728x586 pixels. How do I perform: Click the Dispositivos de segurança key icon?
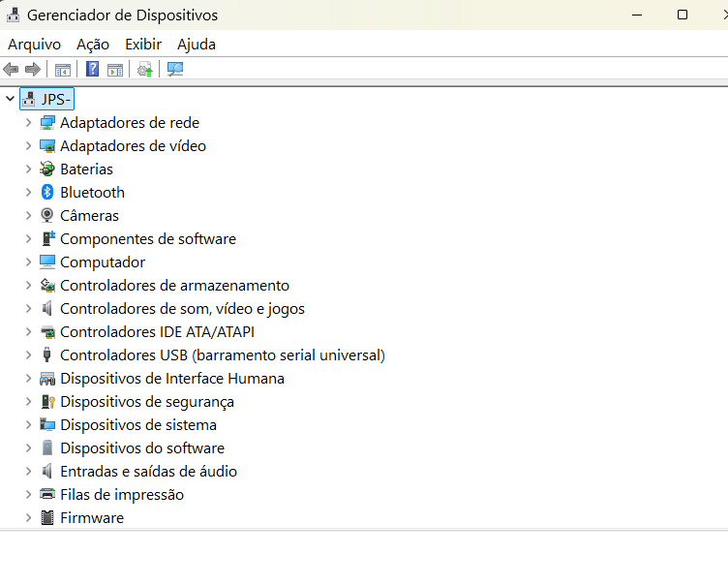[47, 402]
